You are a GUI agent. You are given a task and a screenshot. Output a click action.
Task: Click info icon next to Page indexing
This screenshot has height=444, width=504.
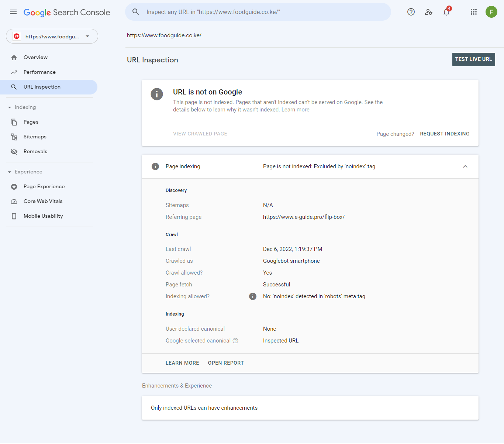(155, 166)
